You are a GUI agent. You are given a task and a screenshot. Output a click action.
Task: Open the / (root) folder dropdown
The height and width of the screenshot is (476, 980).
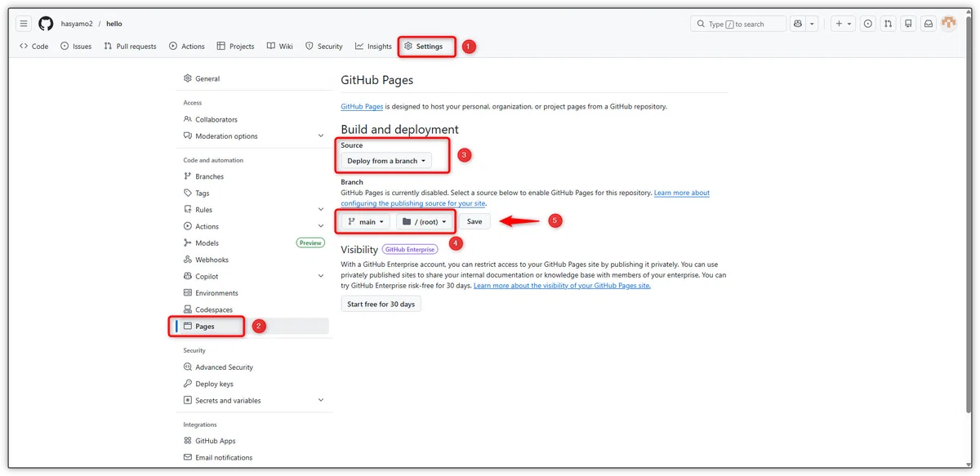[425, 221]
